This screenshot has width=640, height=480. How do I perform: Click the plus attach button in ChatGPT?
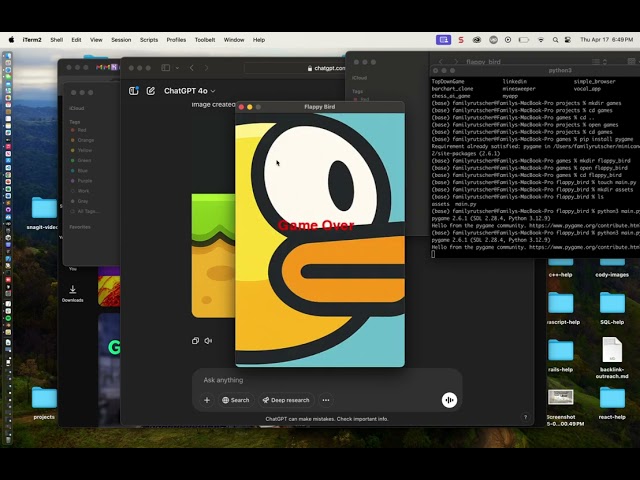(x=207, y=400)
